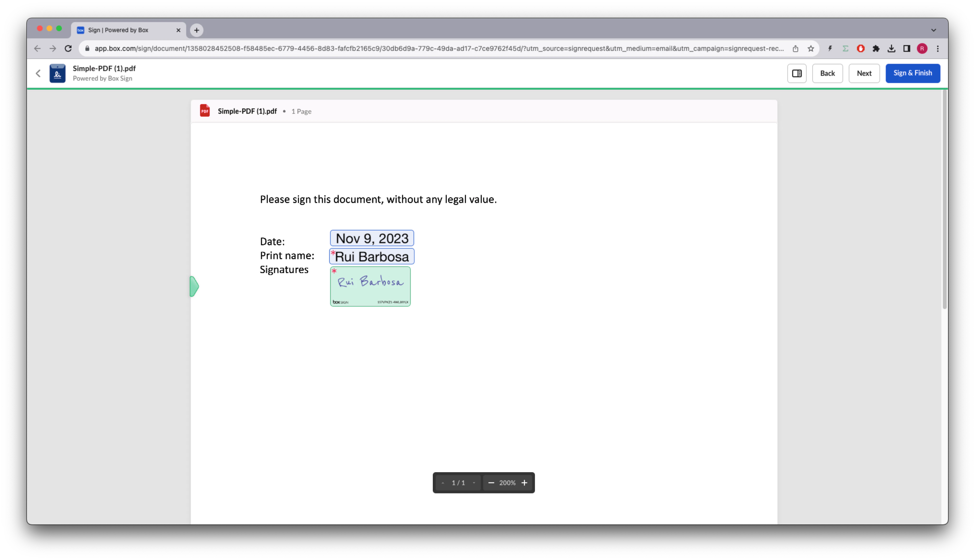975x560 pixels.
Task: Zoom in with the plus icon
Action: pos(524,483)
